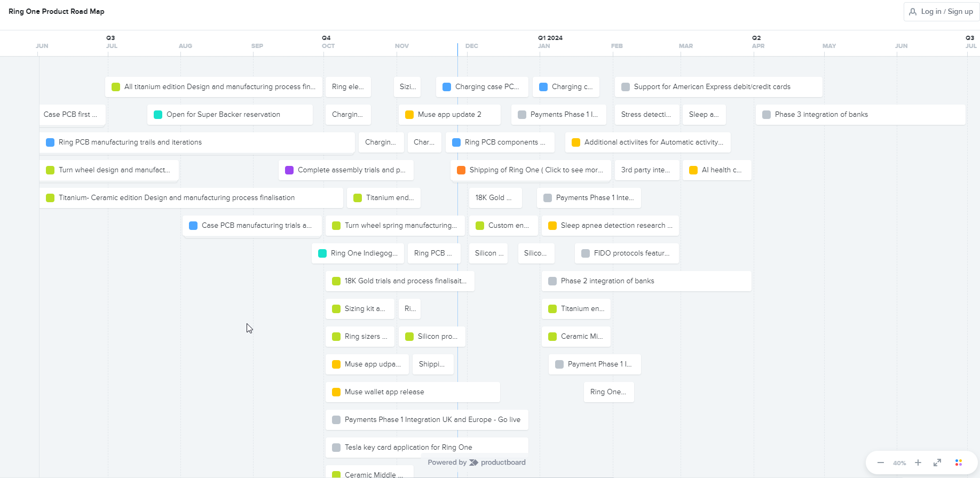Open Support for American Express debit/credit cards card
The image size is (980, 478).
point(718,87)
